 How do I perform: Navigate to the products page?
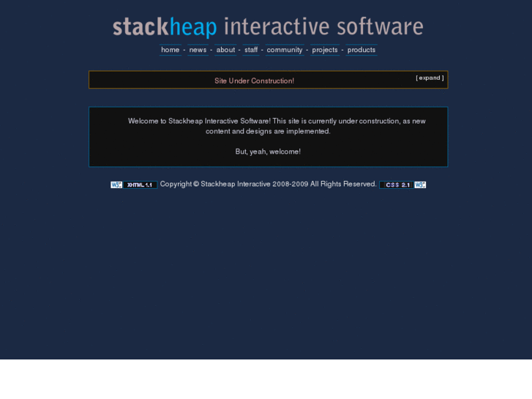(x=361, y=50)
